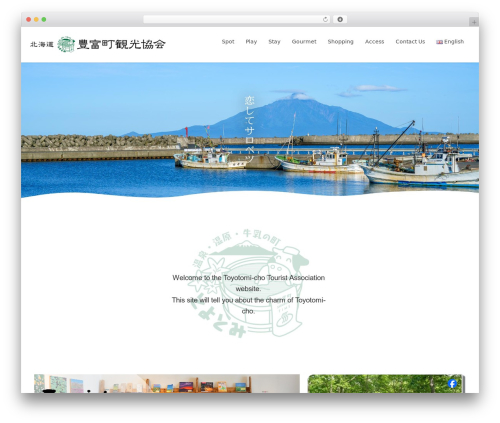
Task: Open the Facebook icon link
Action: tap(452, 384)
